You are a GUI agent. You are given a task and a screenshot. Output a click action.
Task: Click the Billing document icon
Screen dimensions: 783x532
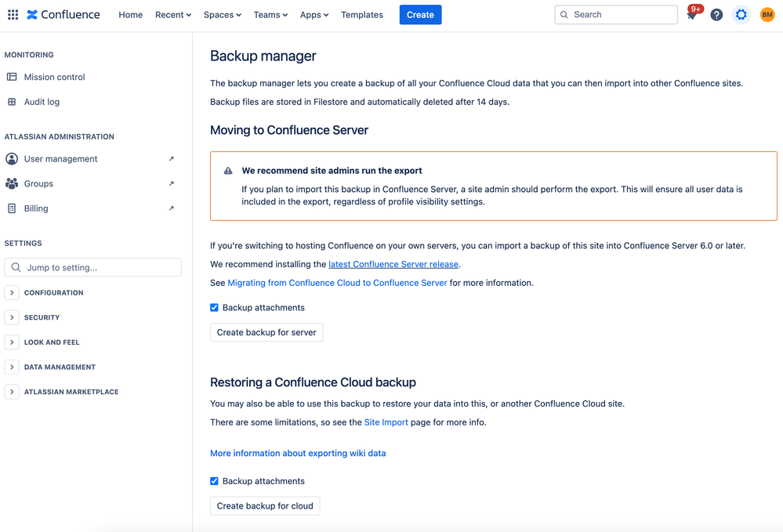[x=12, y=208]
